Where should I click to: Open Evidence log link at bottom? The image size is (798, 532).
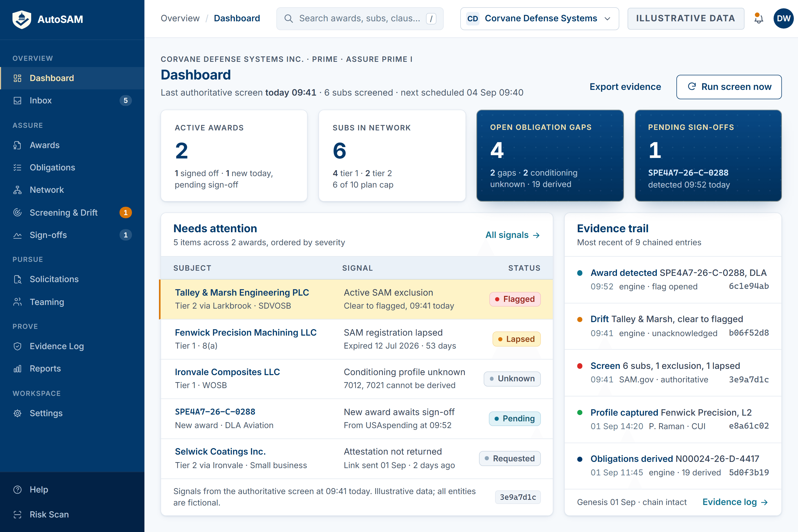735,502
